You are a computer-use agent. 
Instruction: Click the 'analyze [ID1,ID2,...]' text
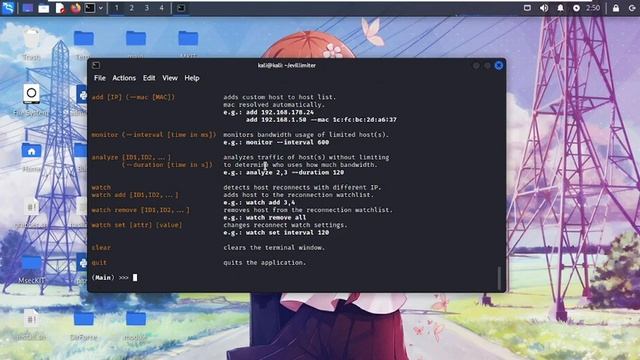(x=131, y=157)
